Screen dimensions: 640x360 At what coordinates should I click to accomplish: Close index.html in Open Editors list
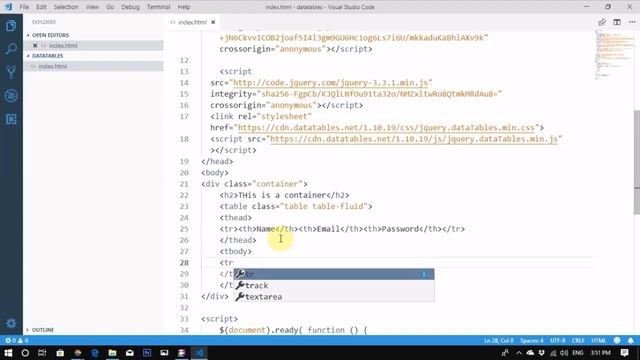(x=35, y=45)
